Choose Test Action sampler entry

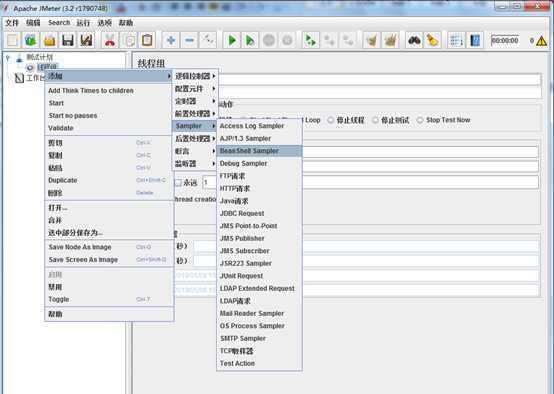[259, 363]
